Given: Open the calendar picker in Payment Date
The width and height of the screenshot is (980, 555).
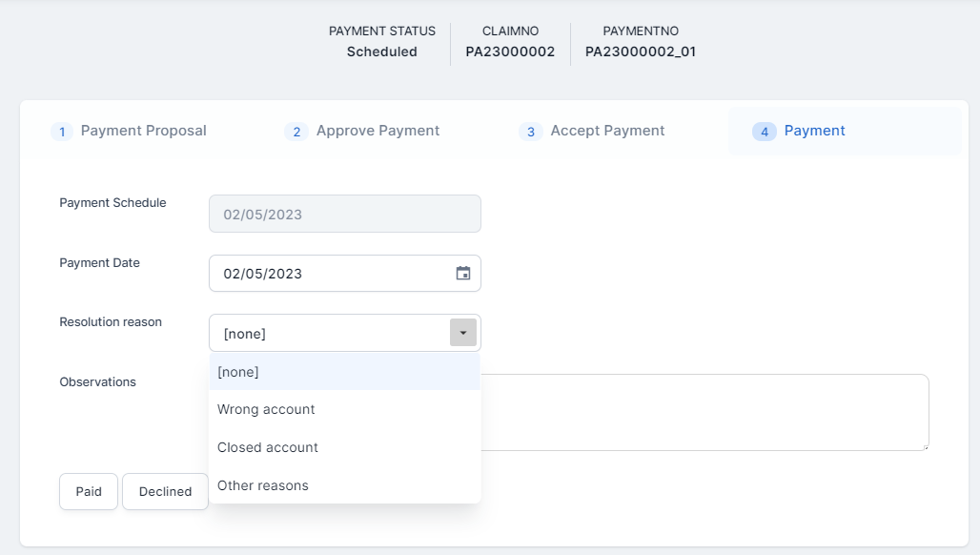Looking at the screenshot, I should [x=463, y=274].
